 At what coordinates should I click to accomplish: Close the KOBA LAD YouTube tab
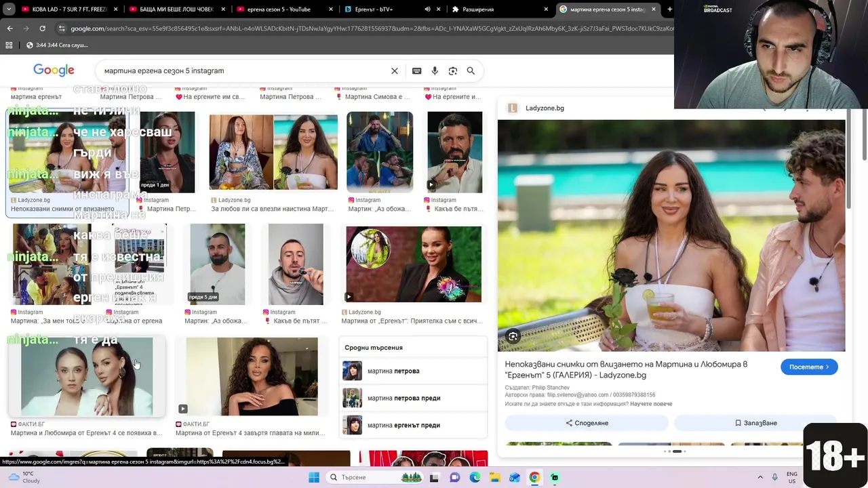click(x=115, y=9)
